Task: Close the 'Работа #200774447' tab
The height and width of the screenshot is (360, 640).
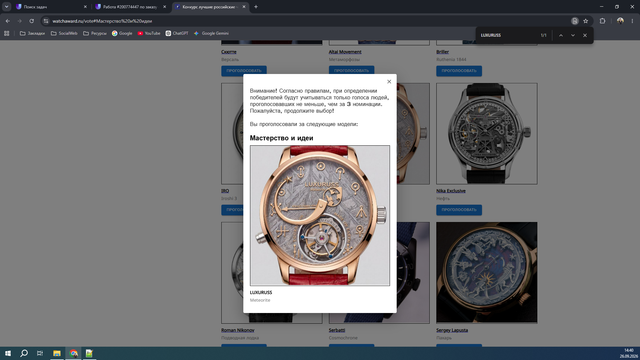Action: [x=164, y=7]
